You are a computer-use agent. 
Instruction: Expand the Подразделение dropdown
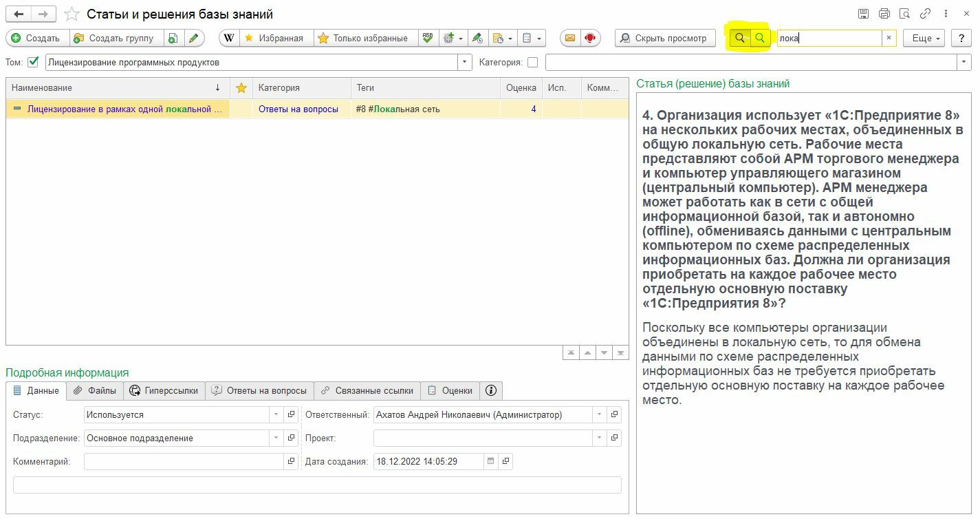(x=276, y=438)
